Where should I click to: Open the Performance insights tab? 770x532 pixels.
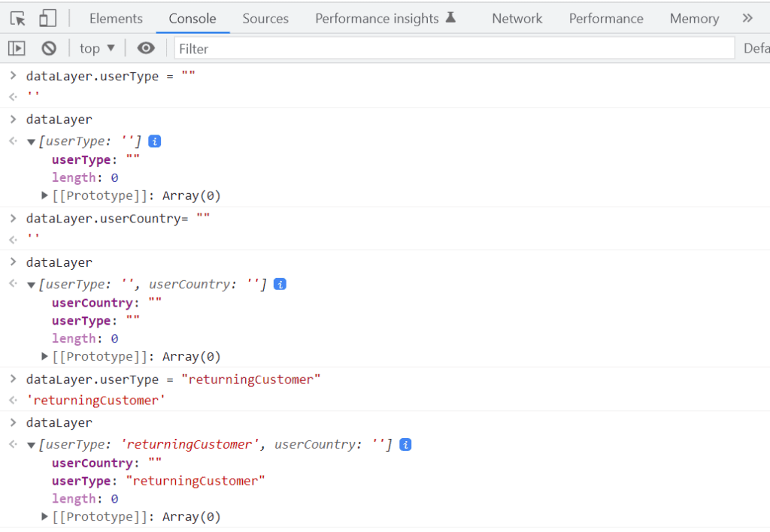tap(377, 19)
